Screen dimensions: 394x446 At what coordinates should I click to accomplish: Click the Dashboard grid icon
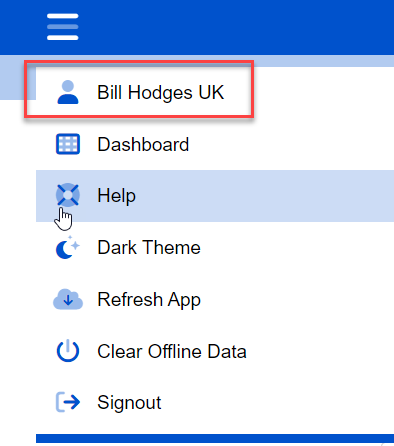coord(68,144)
